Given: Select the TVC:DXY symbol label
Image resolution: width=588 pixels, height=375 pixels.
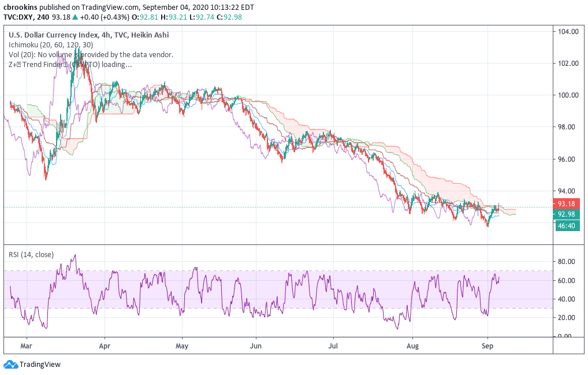Looking at the screenshot, I should [18, 17].
